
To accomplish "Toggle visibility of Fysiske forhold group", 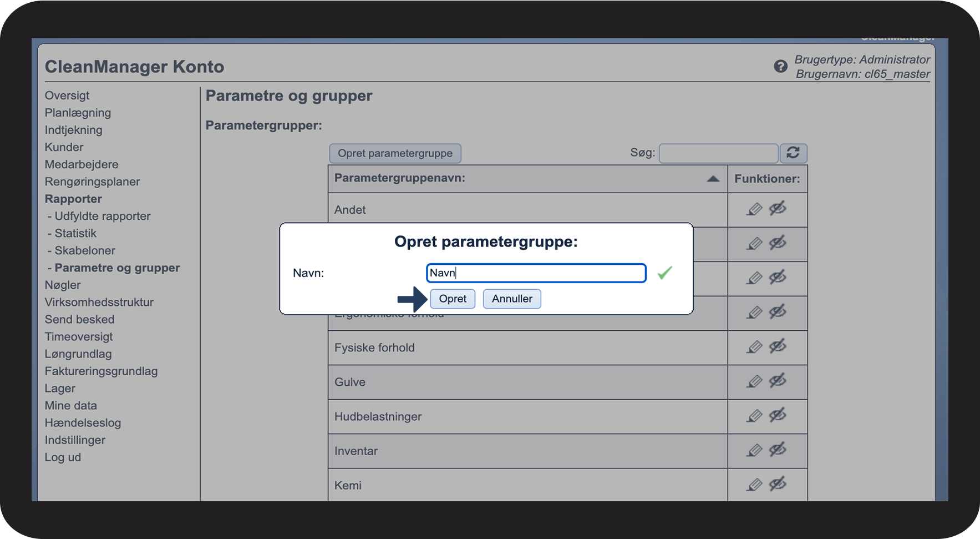I will pos(778,347).
